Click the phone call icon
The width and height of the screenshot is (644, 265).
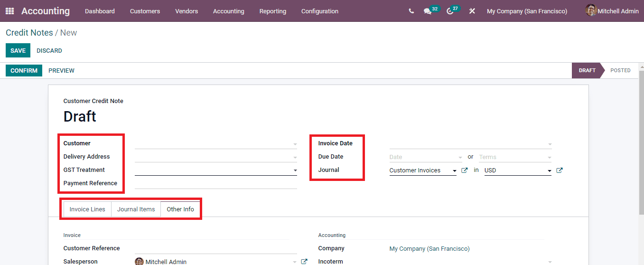[x=411, y=11]
